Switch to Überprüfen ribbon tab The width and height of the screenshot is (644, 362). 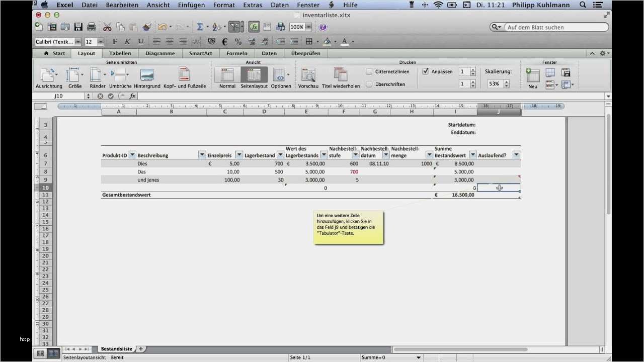tap(305, 53)
